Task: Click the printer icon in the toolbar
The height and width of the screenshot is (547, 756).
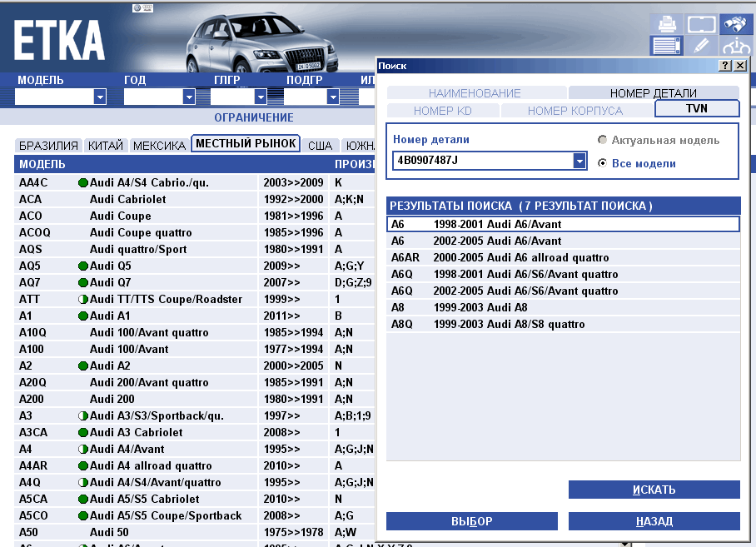Action: click(x=666, y=23)
